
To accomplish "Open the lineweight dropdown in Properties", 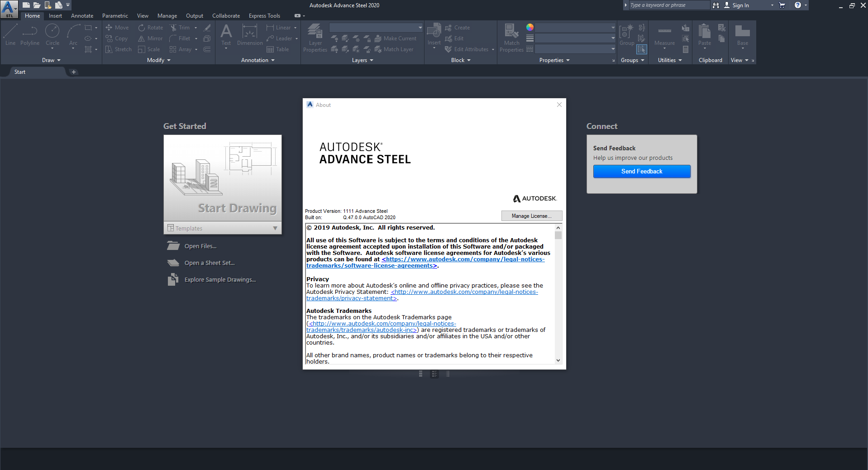I will 576,38.
